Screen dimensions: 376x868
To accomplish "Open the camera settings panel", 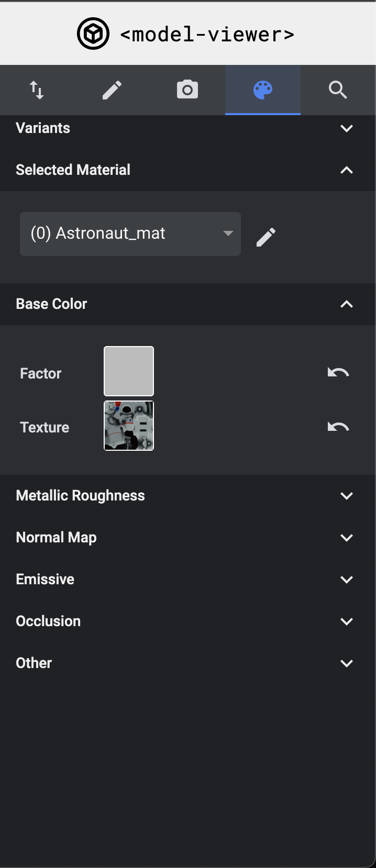I will 187,90.
